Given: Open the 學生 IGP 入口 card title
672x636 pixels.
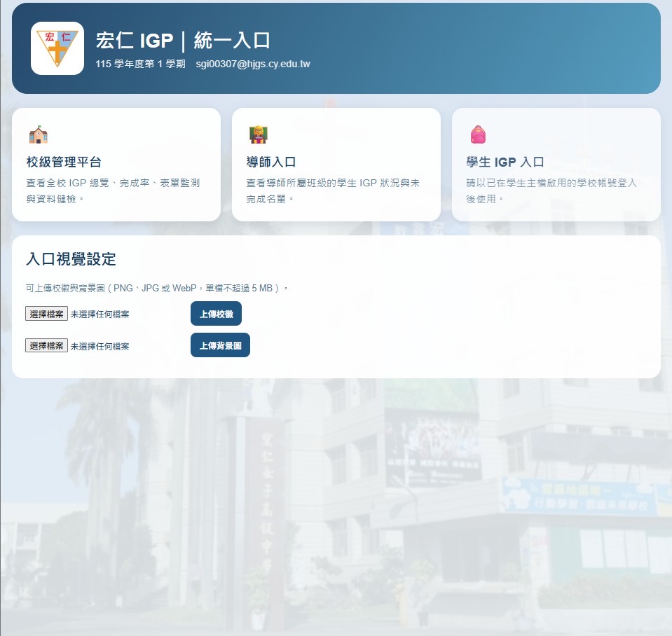Looking at the screenshot, I should tap(505, 162).
